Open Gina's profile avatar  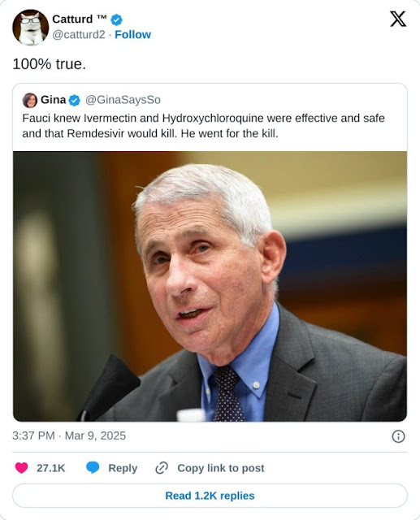click(30, 100)
